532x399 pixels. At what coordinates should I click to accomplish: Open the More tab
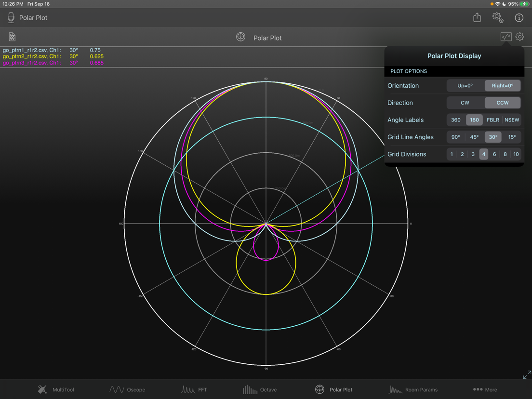pyautogui.click(x=485, y=389)
